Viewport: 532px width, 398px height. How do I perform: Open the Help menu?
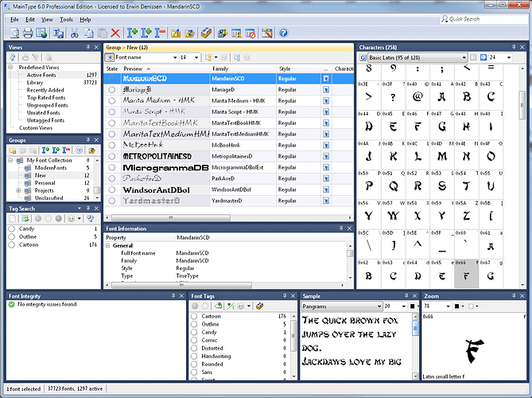click(x=85, y=20)
